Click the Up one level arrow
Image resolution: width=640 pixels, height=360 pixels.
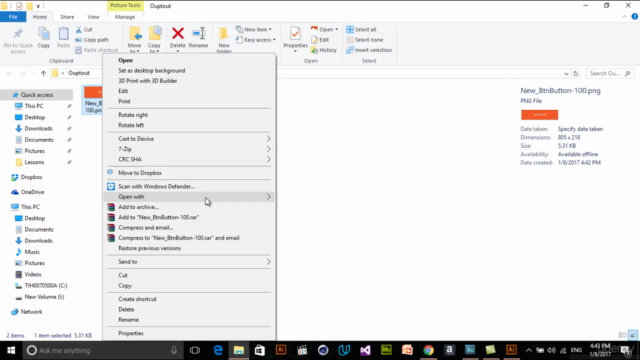pyautogui.click(x=43, y=73)
